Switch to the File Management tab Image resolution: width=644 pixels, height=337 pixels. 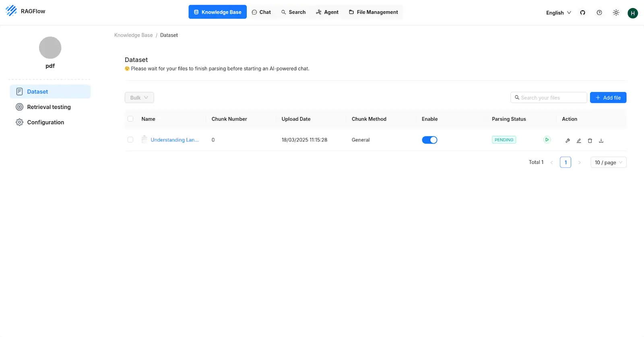[374, 12]
